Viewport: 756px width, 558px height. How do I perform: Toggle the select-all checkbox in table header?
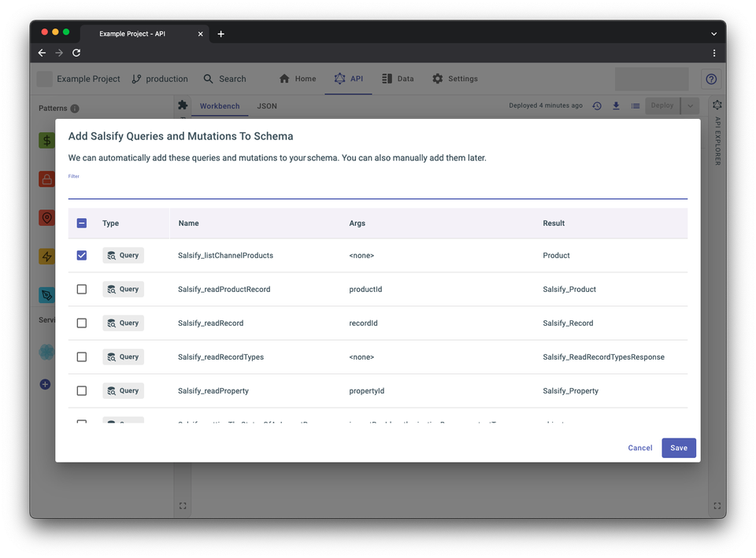(x=82, y=224)
